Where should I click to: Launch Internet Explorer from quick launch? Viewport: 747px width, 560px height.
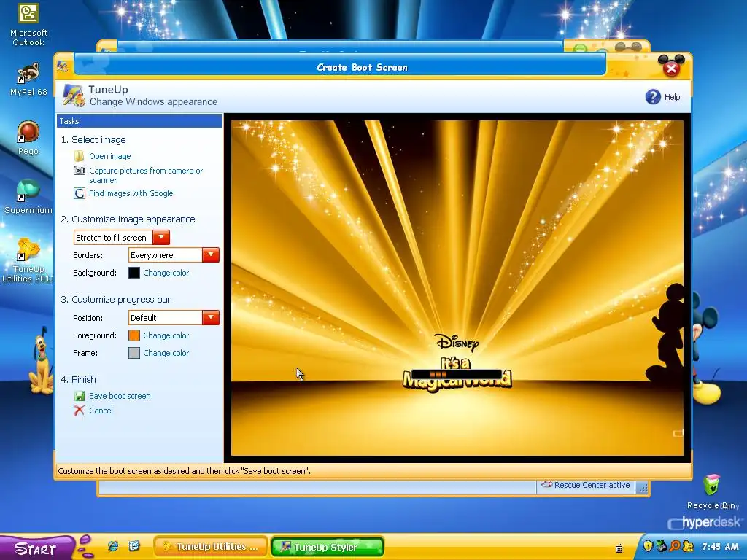113,546
